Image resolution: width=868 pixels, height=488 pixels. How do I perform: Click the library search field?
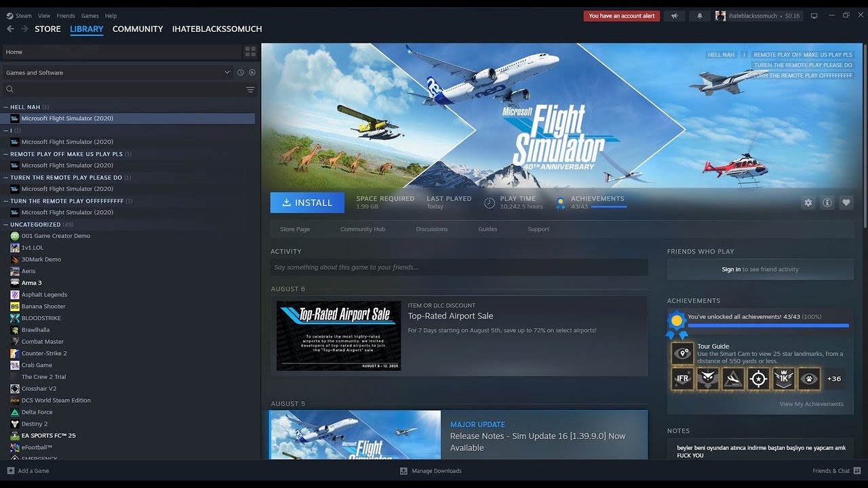pyautogui.click(x=129, y=89)
